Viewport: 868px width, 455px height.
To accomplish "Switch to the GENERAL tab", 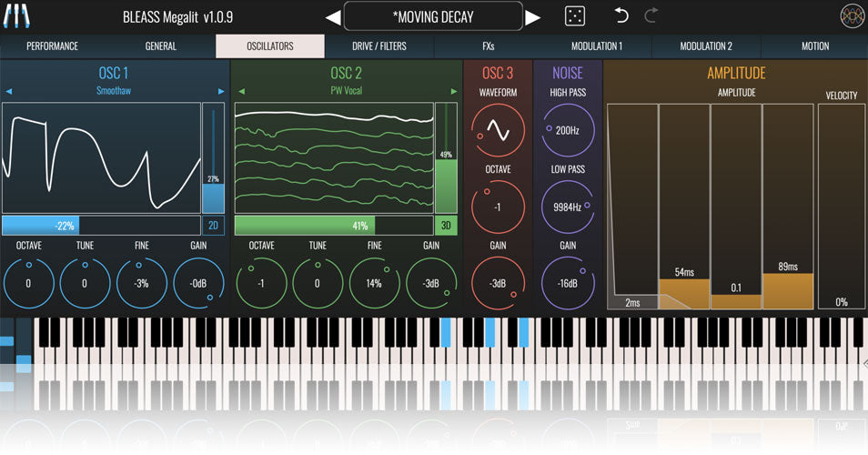I will click(x=161, y=46).
